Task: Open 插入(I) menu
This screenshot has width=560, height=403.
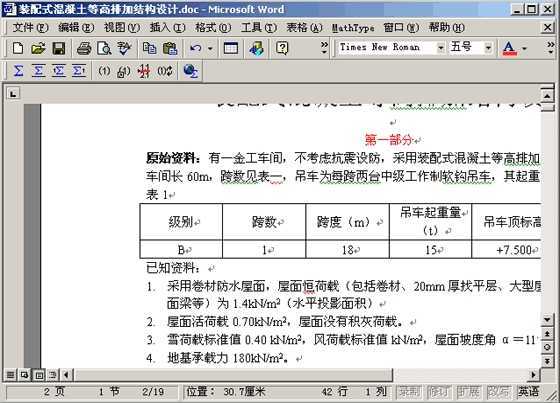Action: click(167, 28)
